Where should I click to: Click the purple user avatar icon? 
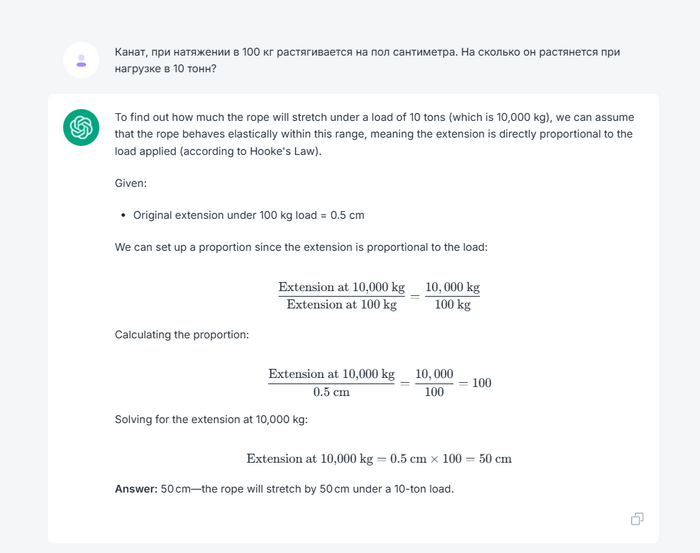coord(81,60)
